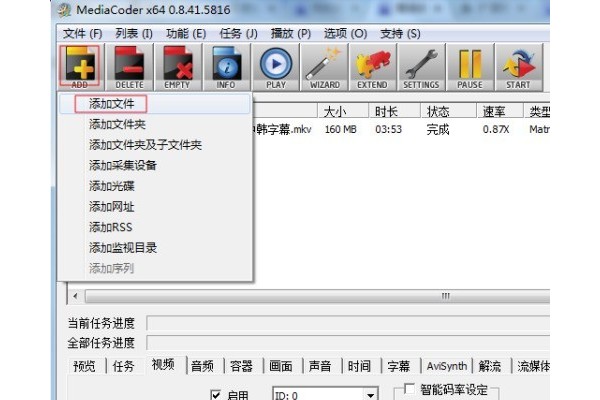Screen dimensions: 600x400
Task: Click the 0.87X rate cell
Action: tap(496, 129)
